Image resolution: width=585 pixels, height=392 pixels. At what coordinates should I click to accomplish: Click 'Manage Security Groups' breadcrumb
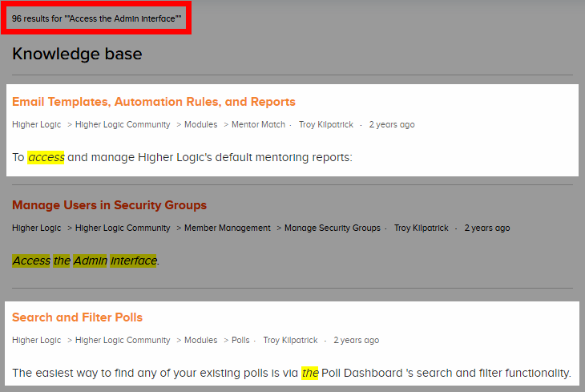333,228
